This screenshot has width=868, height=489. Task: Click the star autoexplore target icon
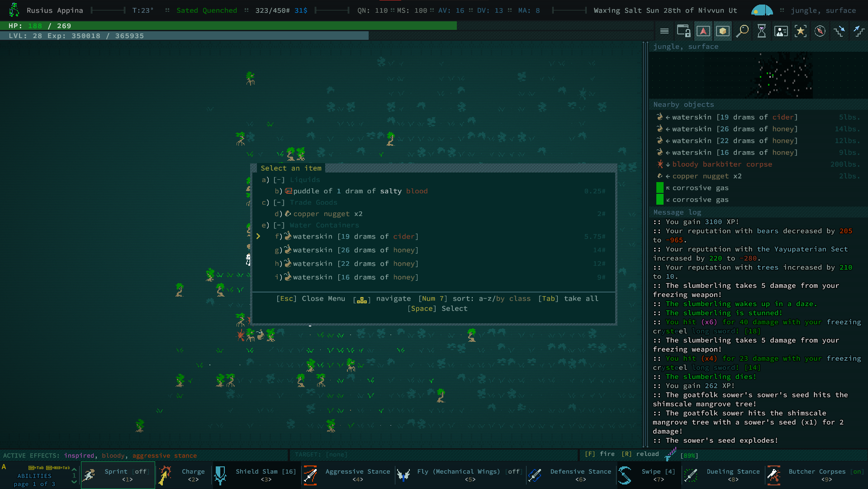801,31
